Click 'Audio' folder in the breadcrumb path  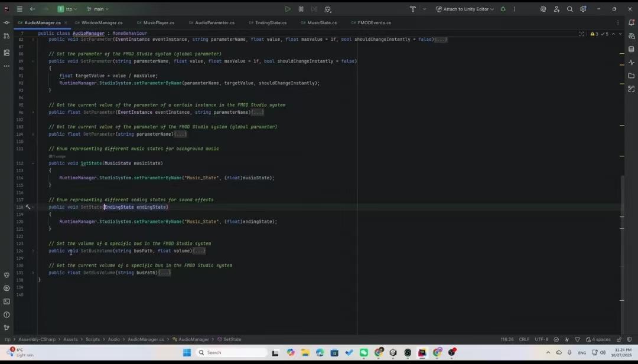(x=113, y=339)
